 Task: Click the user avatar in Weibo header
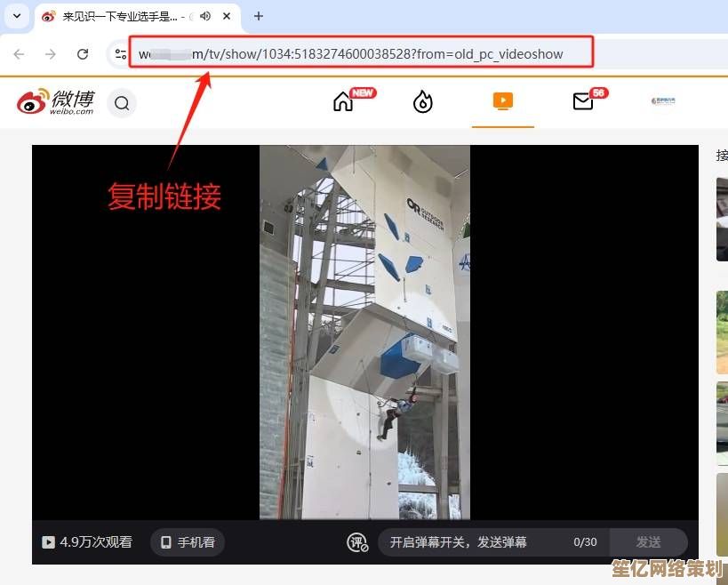coord(662,101)
